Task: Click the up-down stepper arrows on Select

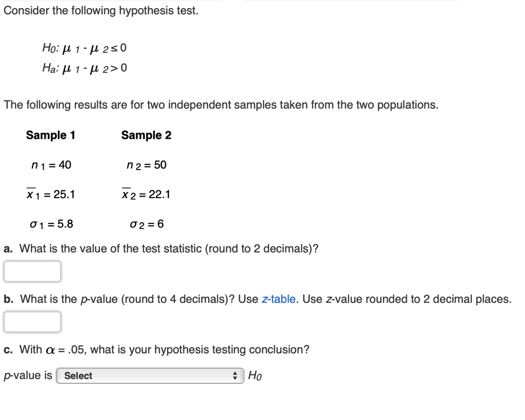Action: coord(236,375)
